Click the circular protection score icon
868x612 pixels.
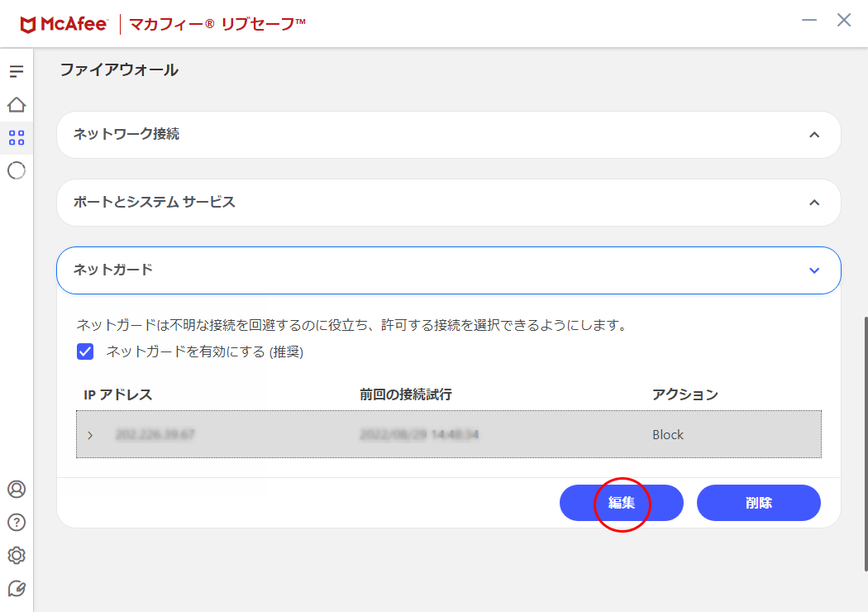point(17,170)
